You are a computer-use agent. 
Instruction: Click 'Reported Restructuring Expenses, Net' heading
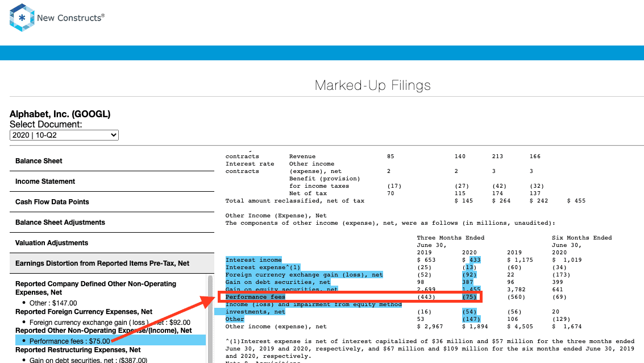point(78,350)
